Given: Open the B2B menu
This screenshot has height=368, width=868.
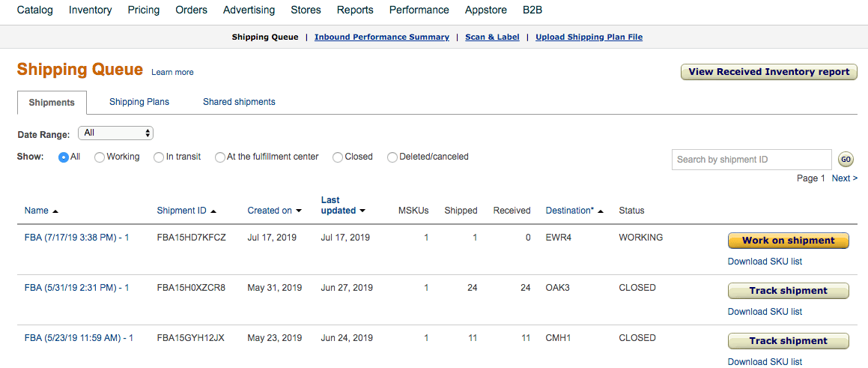Looking at the screenshot, I should click(x=534, y=10).
